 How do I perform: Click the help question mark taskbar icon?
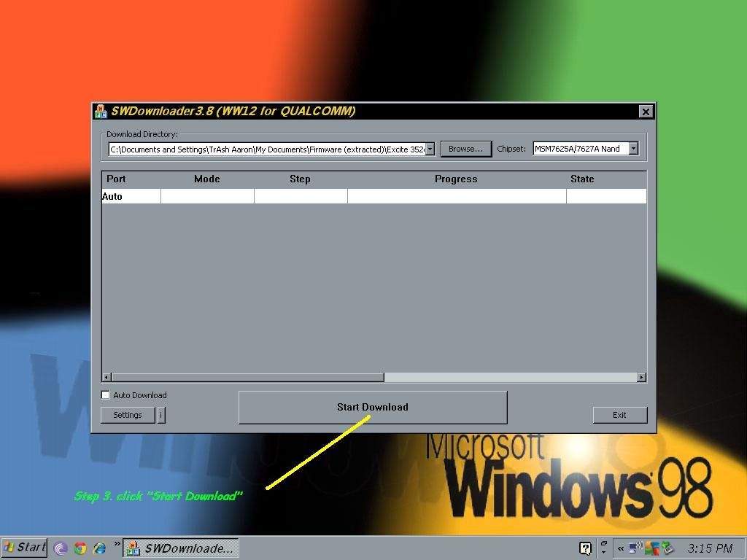[x=585, y=548]
